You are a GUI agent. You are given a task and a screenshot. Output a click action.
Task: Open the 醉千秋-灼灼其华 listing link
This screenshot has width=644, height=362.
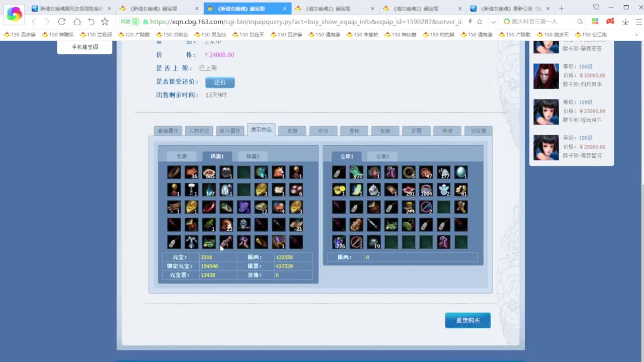point(582,84)
